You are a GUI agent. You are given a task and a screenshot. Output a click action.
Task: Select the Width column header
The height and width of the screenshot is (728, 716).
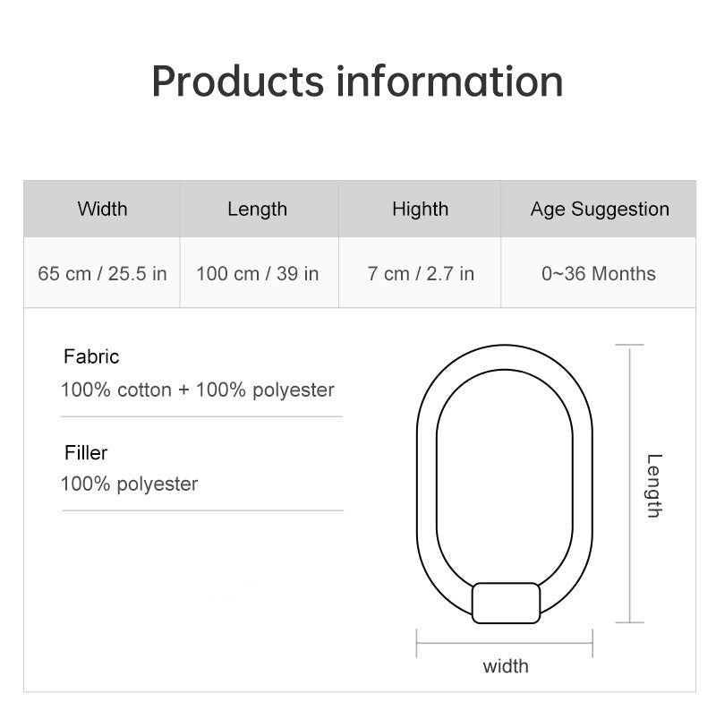[x=102, y=209]
